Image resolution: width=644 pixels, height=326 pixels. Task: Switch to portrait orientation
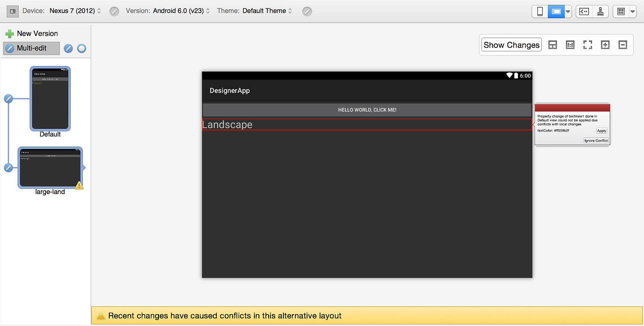coord(540,11)
